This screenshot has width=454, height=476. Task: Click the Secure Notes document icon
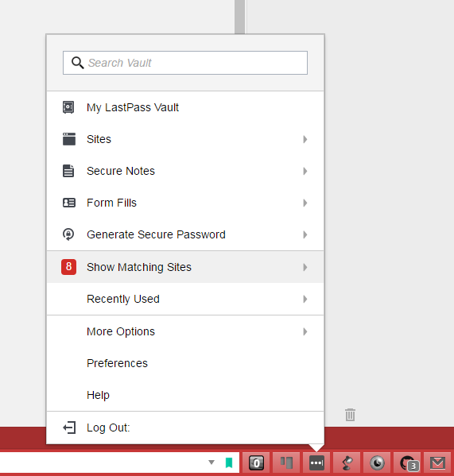[68, 171]
